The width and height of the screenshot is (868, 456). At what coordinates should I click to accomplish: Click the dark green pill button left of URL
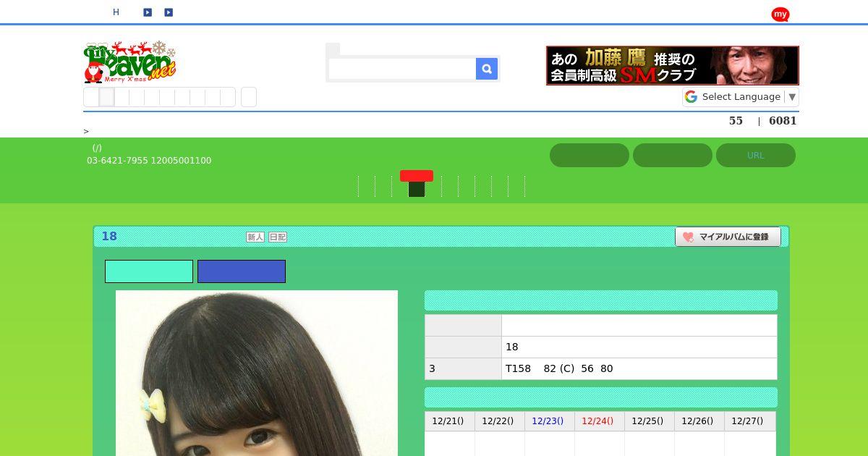tap(673, 155)
